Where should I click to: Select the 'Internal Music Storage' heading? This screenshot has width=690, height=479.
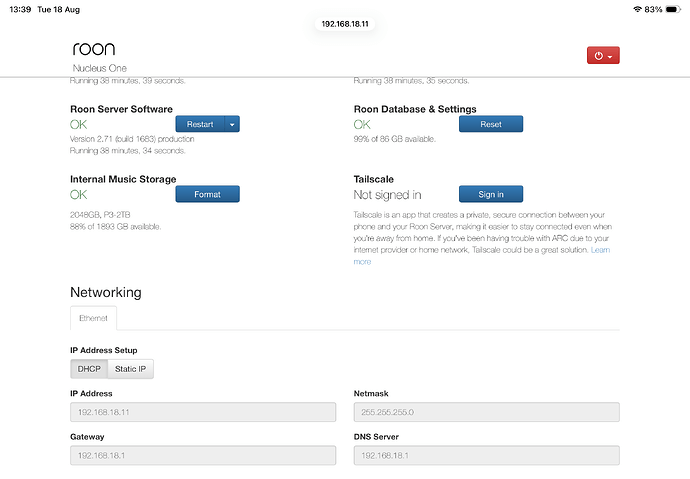[123, 179]
